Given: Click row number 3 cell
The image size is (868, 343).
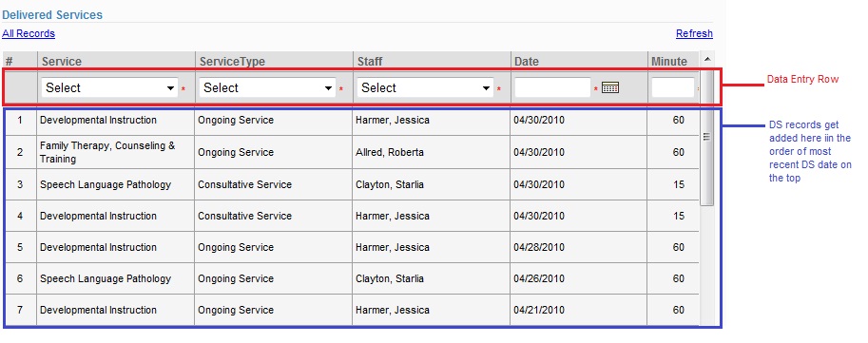Looking at the screenshot, I should point(20,184).
